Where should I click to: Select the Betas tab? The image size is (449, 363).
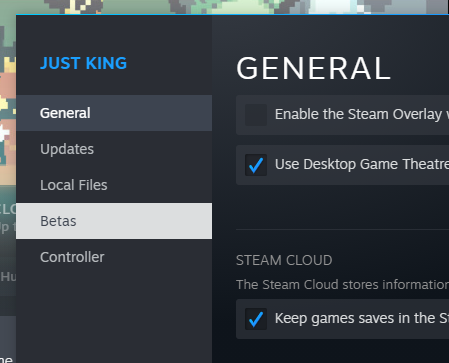point(114,221)
